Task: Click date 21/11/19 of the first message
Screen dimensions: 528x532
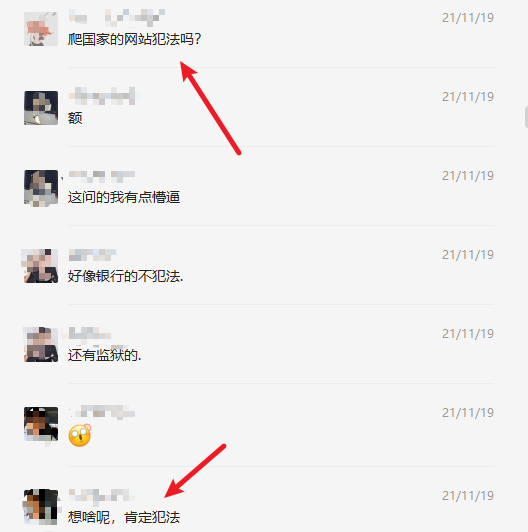Action: coord(468,18)
